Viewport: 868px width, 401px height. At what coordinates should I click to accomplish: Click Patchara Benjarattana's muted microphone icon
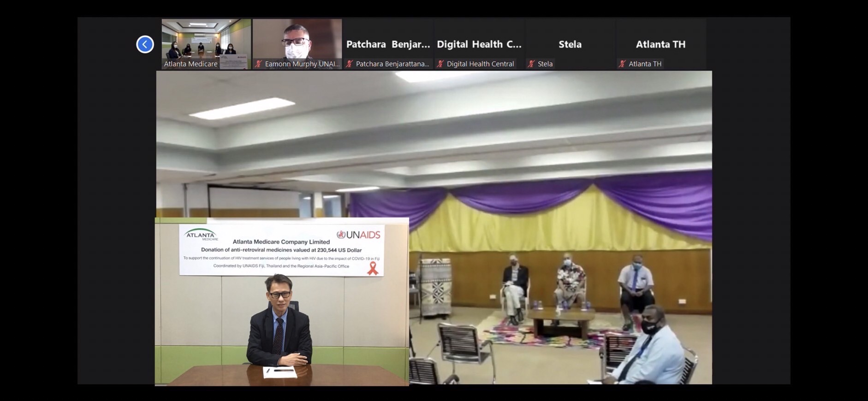tap(349, 64)
